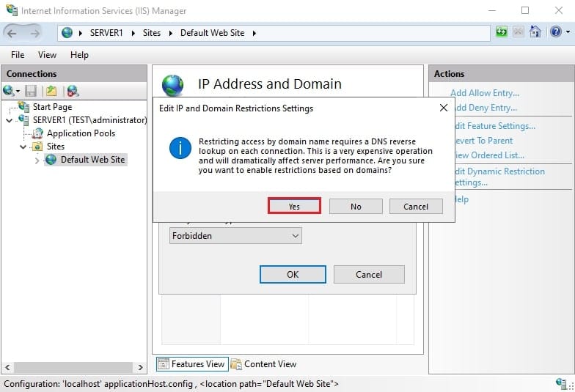Select SERVER1 (TEST\administrator) tree node
Screen dimensions: 575x392
point(89,120)
